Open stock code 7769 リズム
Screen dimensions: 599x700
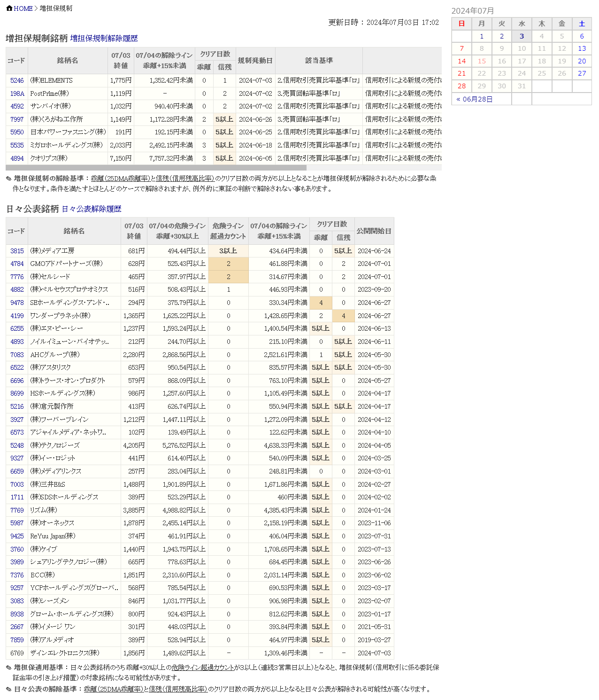tap(17, 510)
